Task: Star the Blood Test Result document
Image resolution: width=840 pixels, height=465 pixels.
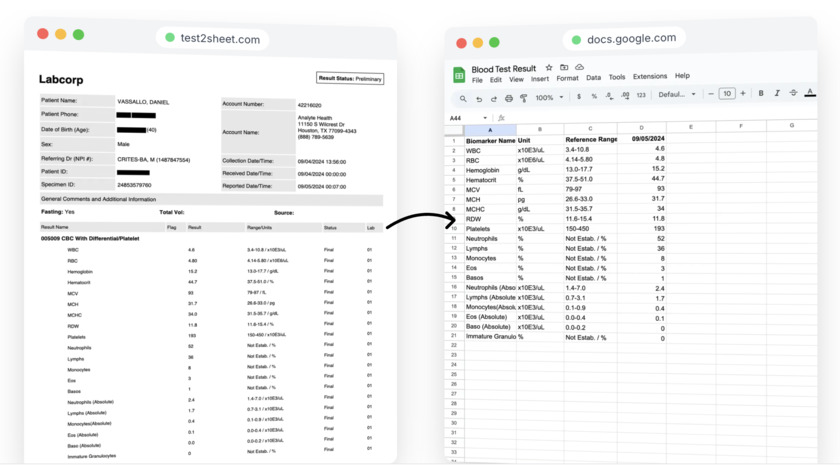Action: [x=549, y=68]
